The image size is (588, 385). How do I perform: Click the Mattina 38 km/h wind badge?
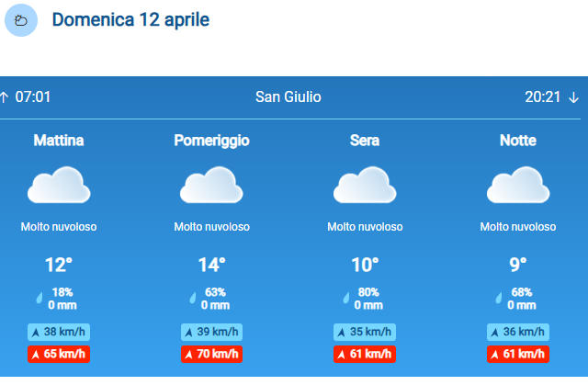click(59, 332)
